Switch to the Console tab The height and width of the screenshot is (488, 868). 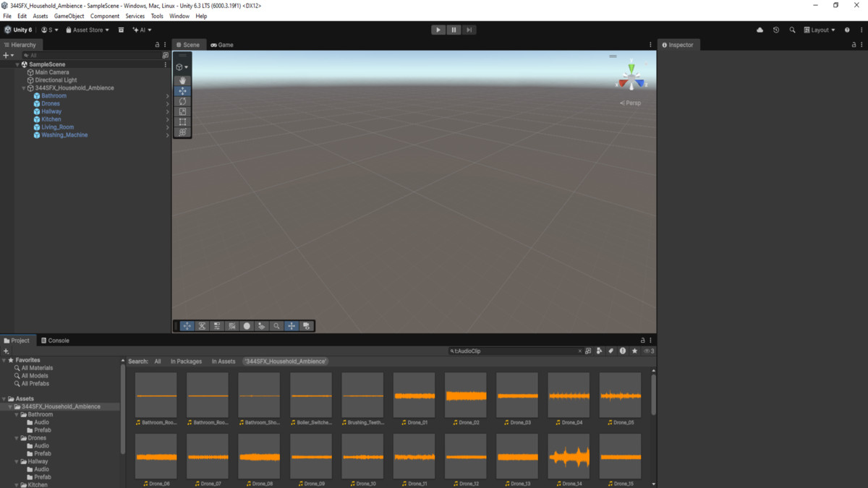pos(55,341)
